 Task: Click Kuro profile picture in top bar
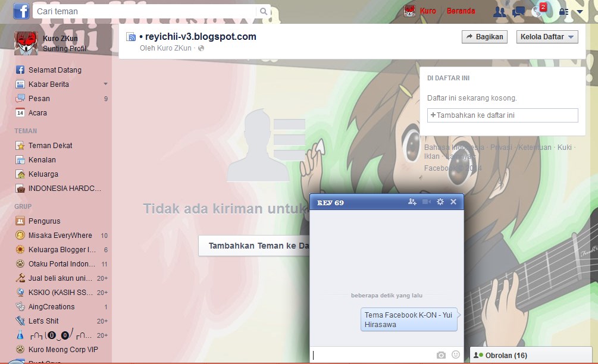point(409,11)
